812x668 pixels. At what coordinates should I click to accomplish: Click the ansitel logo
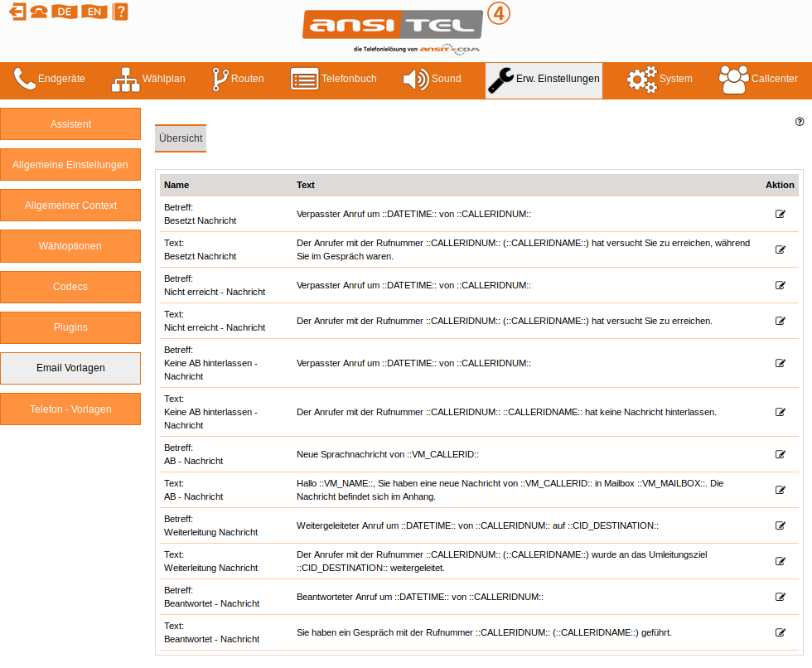pyautogui.click(x=393, y=26)
